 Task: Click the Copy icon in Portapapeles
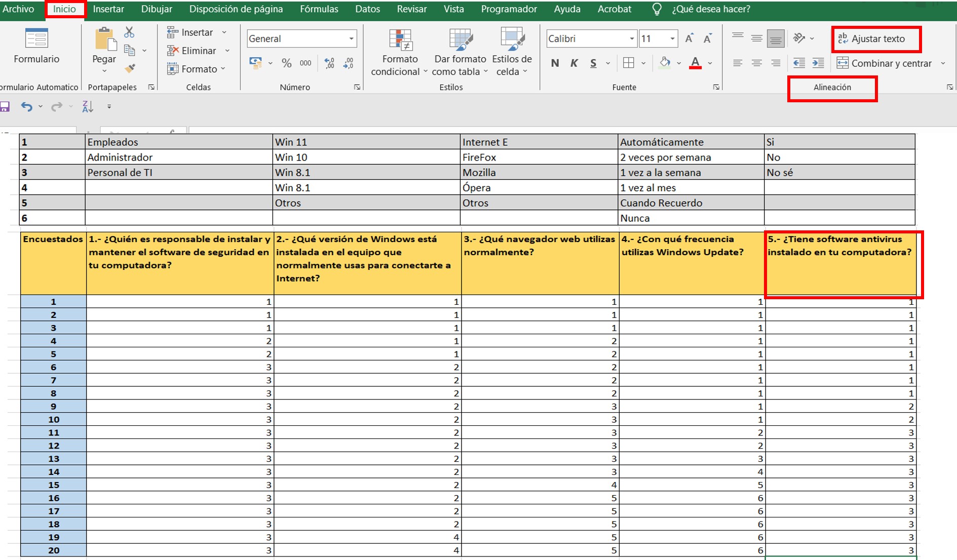pyautogui.click(x=130, y=50)
